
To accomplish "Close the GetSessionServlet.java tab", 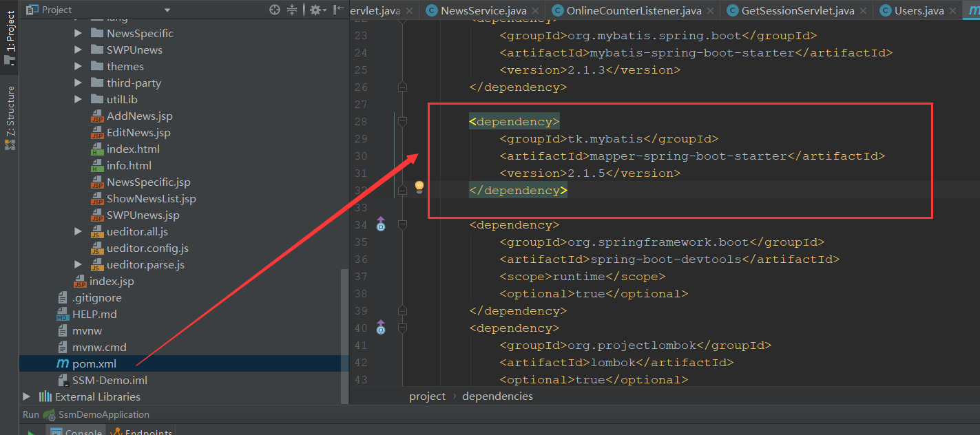I will pos(863,10).
